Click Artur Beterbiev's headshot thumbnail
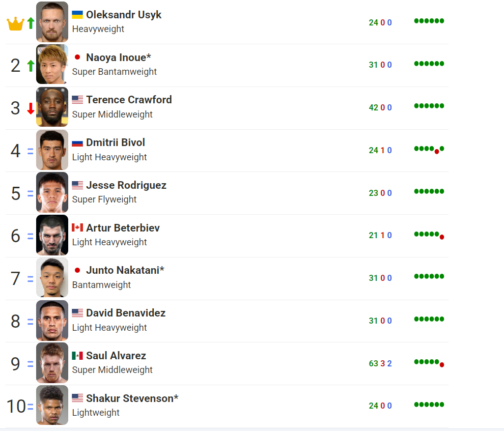 pos(52,235)
